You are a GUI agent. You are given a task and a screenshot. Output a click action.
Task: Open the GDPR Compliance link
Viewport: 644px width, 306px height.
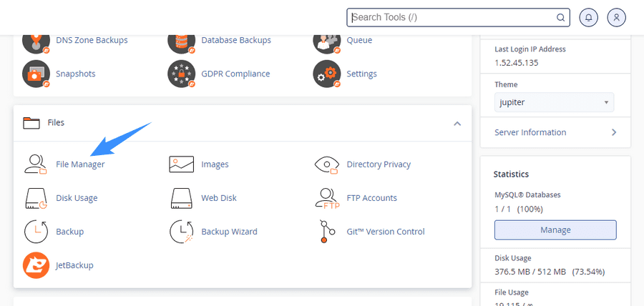coord(235,74)
